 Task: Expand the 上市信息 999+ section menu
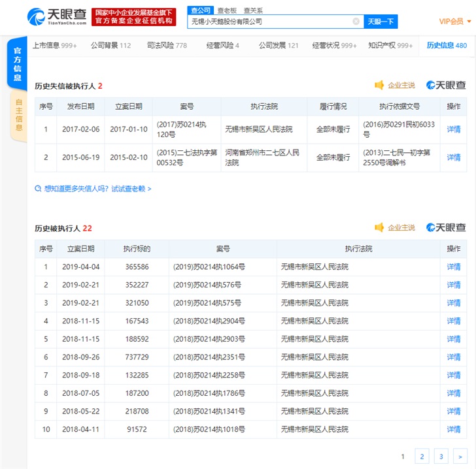(x=54, y=46)
